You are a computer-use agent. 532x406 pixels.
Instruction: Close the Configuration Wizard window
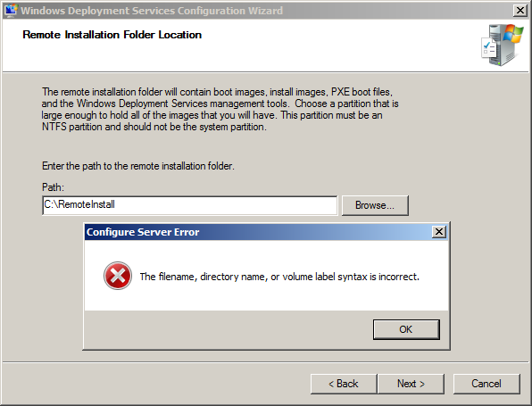click(x=520, y=11)
